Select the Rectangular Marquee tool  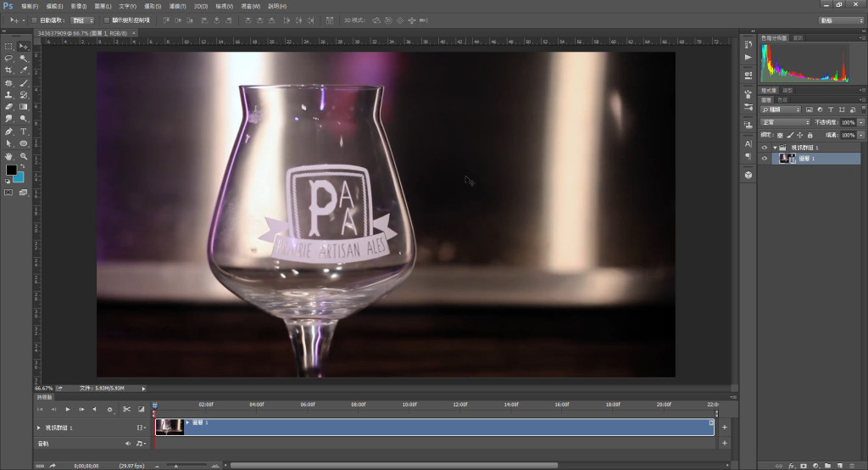[x=8, y=47]
